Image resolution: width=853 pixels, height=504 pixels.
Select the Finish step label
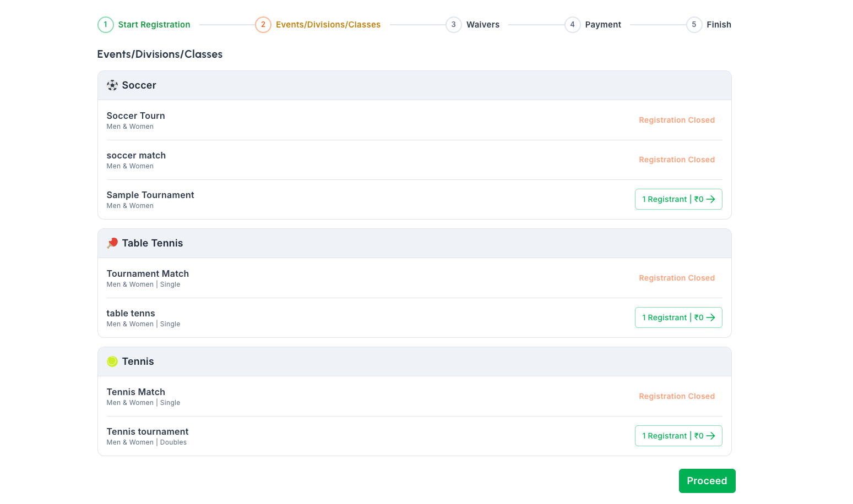719,25
